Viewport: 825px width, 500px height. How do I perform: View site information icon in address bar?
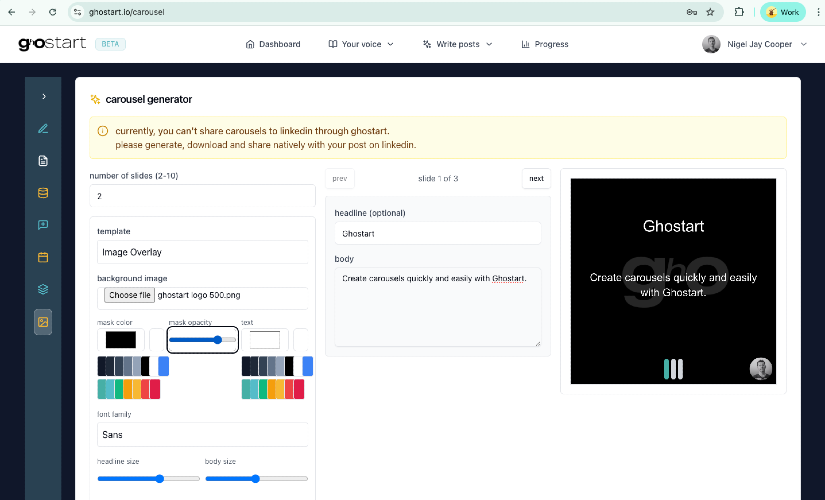(78, 12)
